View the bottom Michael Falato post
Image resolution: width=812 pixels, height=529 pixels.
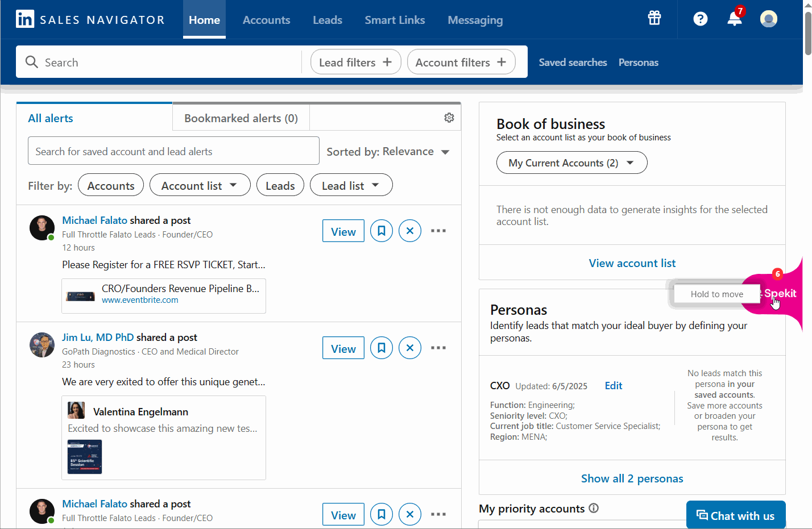coord(343,514)
